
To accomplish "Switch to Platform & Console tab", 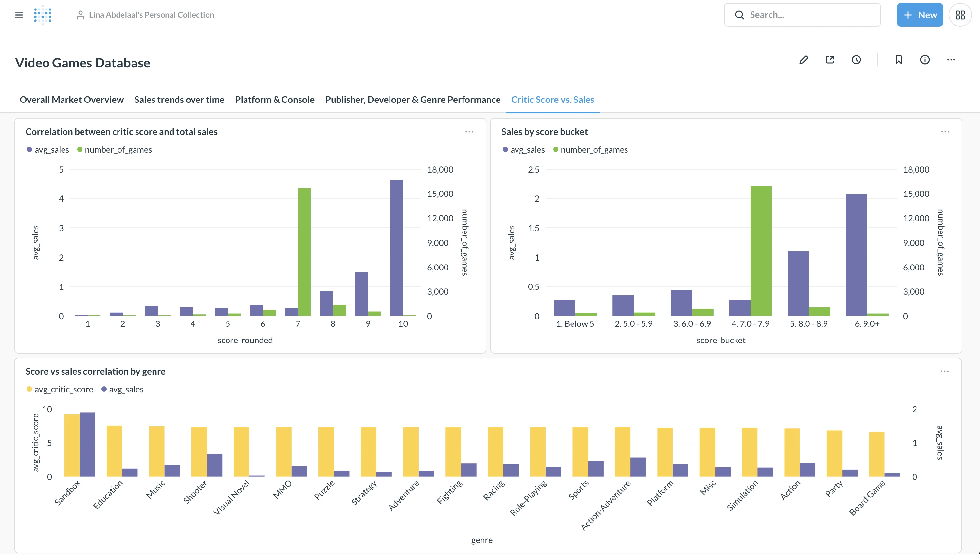I will pos(274,100).
